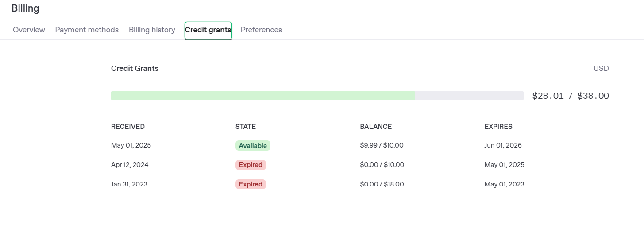Click the STATE column header
644x233 pixels.
(x=246, y=127)
